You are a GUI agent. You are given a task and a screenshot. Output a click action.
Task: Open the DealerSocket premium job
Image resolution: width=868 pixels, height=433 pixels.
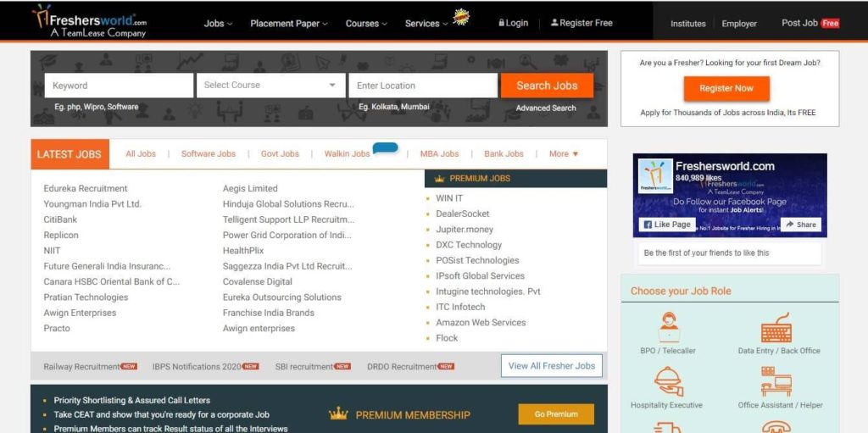[463, 214]
